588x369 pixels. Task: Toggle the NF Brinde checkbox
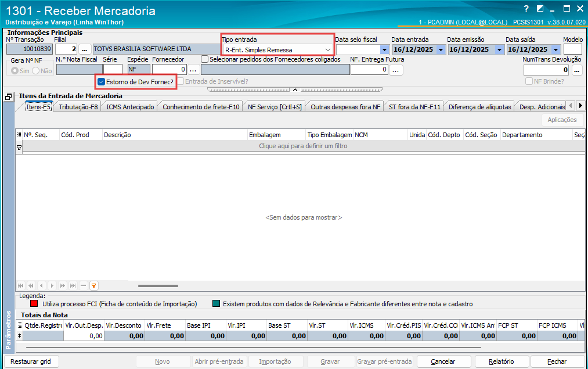[x=529, y=81]
